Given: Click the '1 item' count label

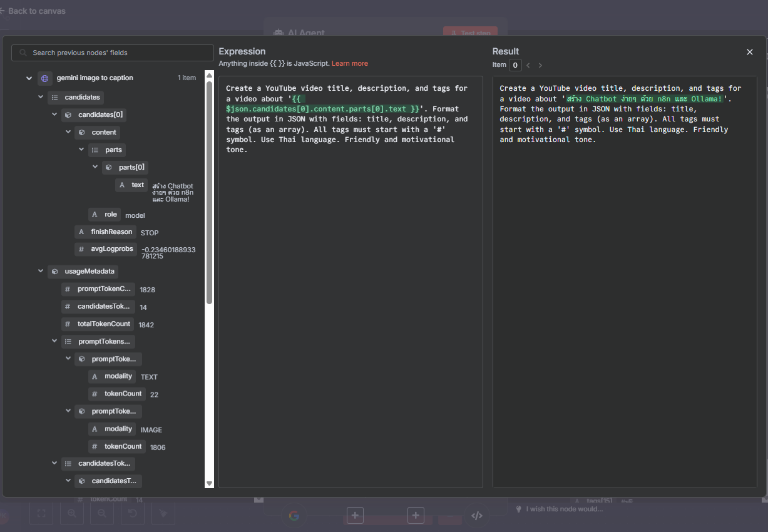Looking at the screenshot, I should pyautogui.click(x=187, y=78).
